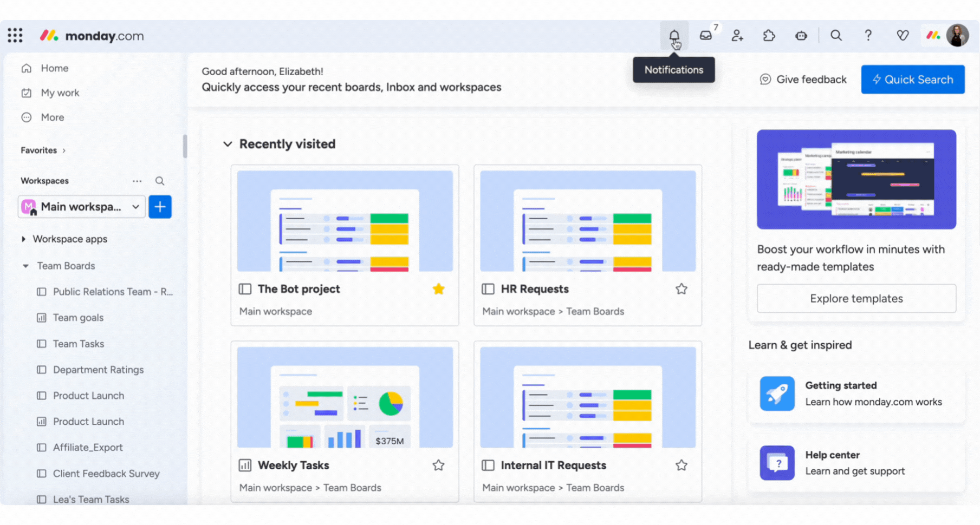Screen dimensions: 980x525
Task: Open the help question mark icon
Action: coord(868,36)
